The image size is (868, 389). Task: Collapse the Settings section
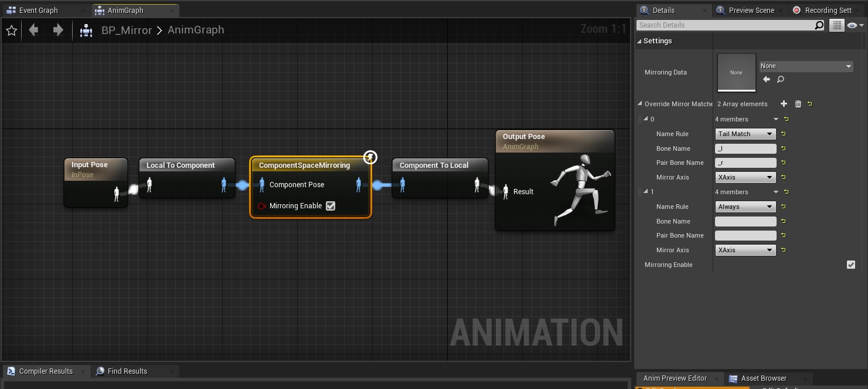click(639, 41)
